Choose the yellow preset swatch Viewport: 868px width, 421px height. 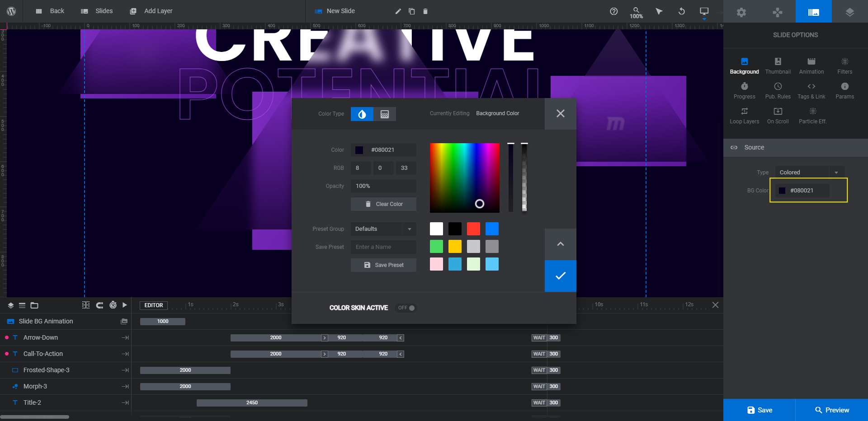[455, 247]
